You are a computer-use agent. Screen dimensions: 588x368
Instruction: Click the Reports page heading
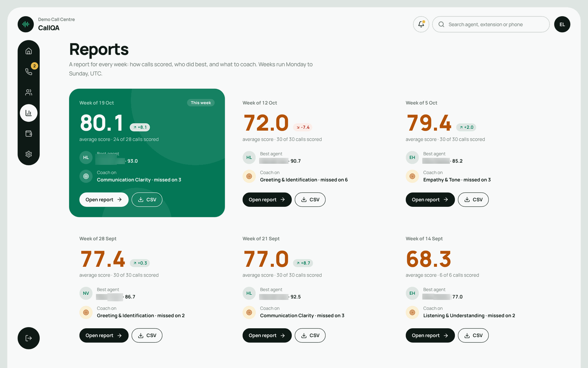99,49
